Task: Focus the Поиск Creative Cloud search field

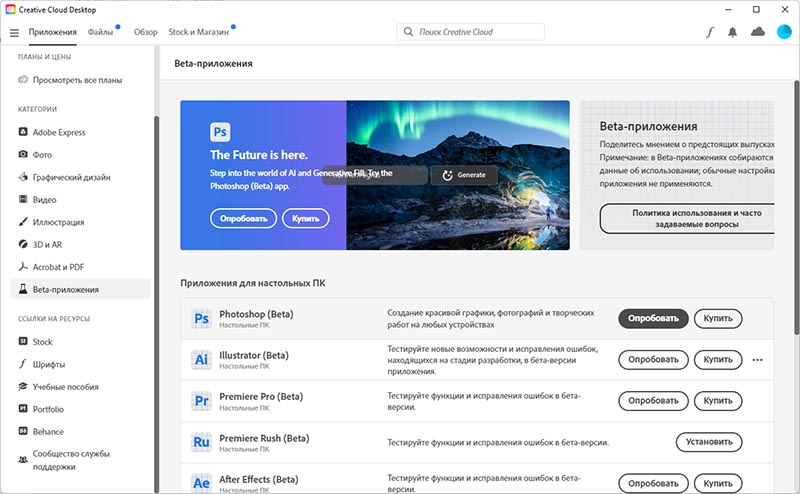Action: click(x=470, y=32)
